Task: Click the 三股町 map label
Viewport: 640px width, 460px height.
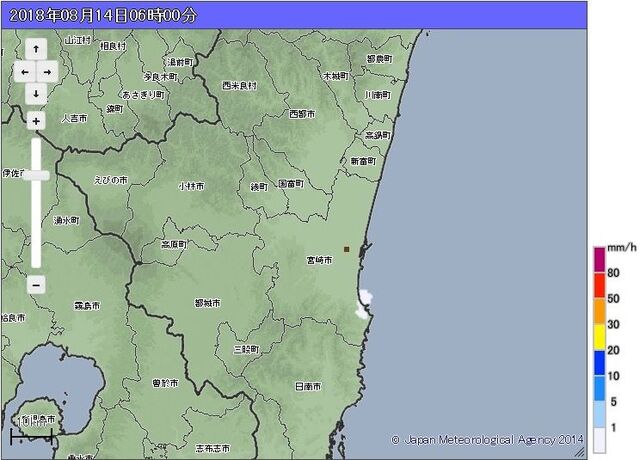Action: click(247, 349)
